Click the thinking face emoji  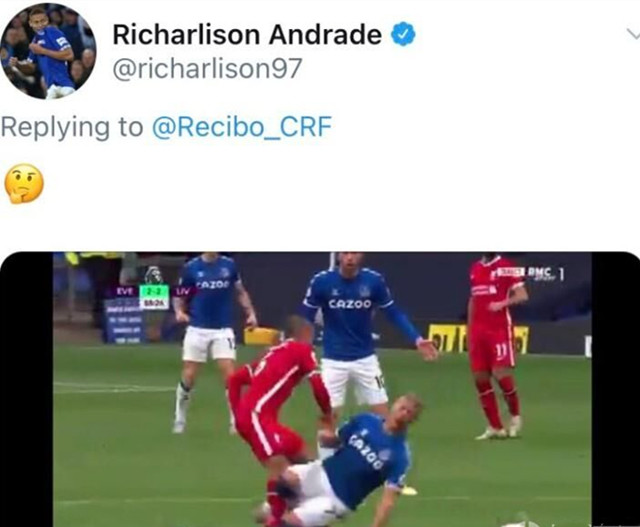pyautogui.click(x=24, y=183)
